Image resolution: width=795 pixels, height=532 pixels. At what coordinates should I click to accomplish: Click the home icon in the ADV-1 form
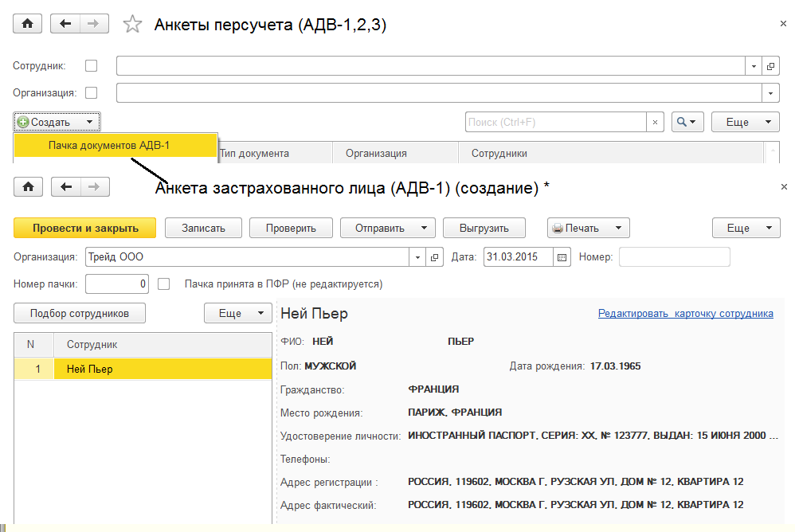[28, 187]
